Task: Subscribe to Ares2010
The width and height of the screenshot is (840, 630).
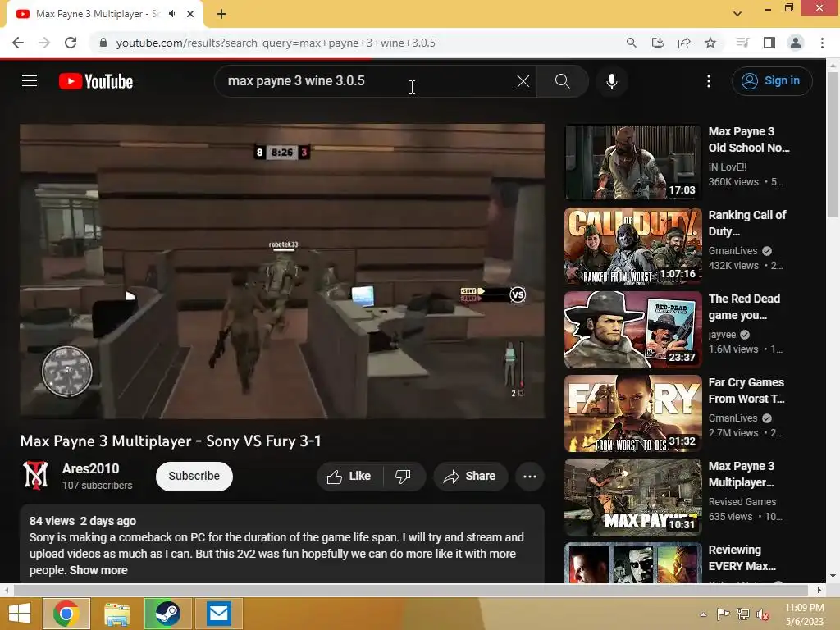Action: (194, 476)
